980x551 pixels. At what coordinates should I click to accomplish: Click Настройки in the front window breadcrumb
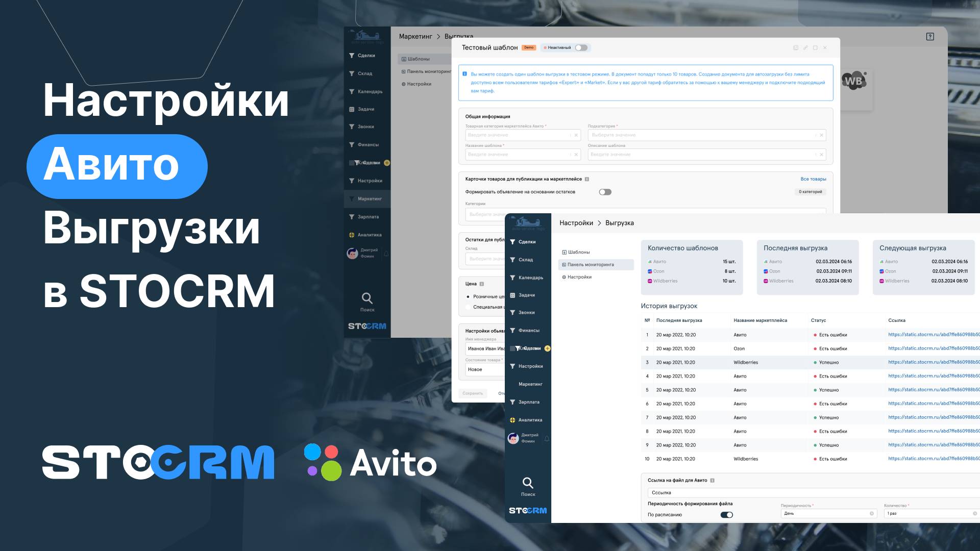[576, 223]
